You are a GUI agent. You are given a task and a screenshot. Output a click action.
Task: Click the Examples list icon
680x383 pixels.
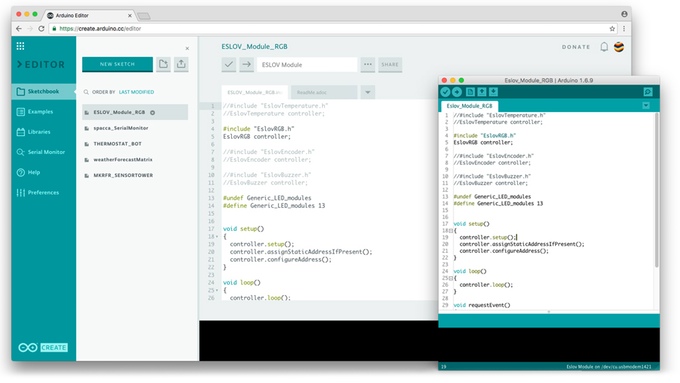coord(20,112)
